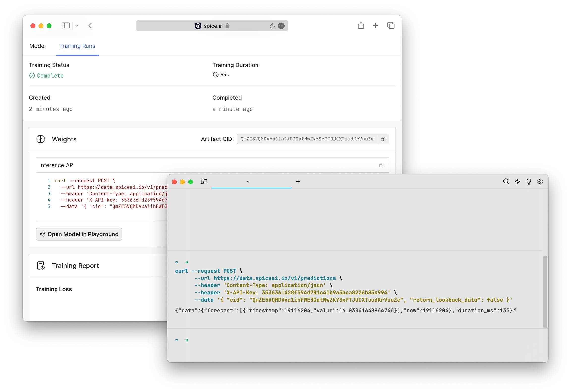Copy the Artifact CID value
Viewport: 571px width, 392px height.
[x=383, y=139]
